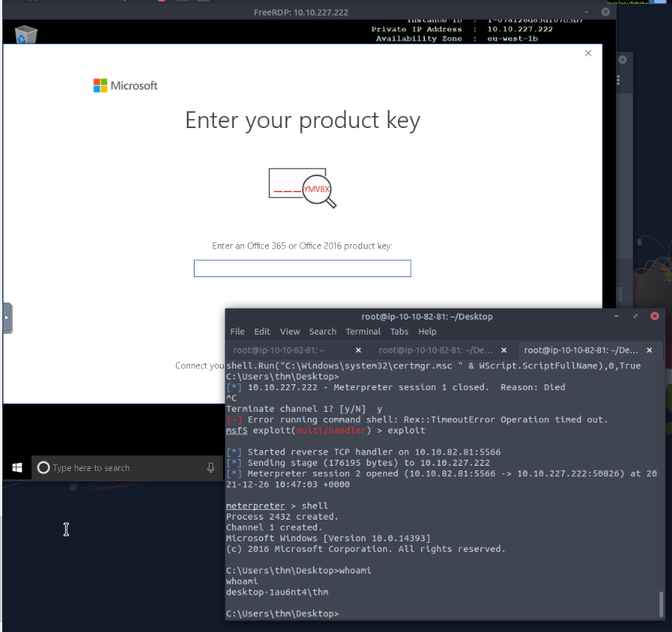This screenshot has width=672, height=632.
Task: Expand the side panel handle on the left edge
Action: 7,317
